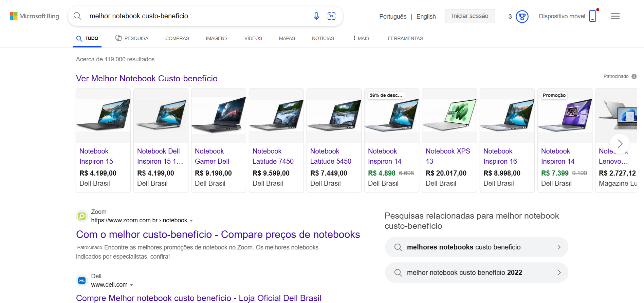The width and height of the screenshot is (644, 303).
Task: Advance product carousel with next arrow
Action: pyautogui.click(x=620, y=144)
